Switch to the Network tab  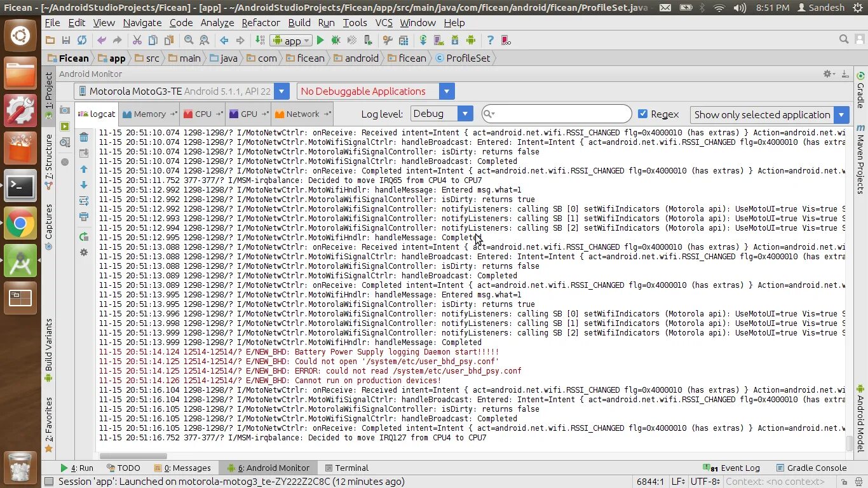point(302,114)
